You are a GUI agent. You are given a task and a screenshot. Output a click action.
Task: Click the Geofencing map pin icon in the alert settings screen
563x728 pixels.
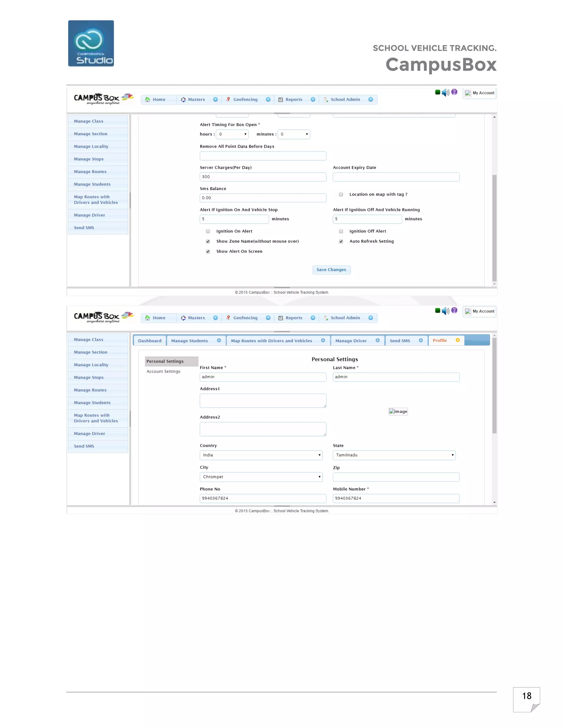pos(228,99)
